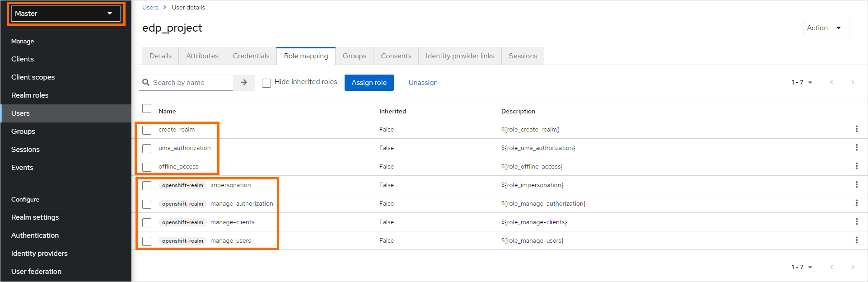This screenshot has height=282, width=868.
Task: Click the search arrow submit button
Action: coord(244,82)
